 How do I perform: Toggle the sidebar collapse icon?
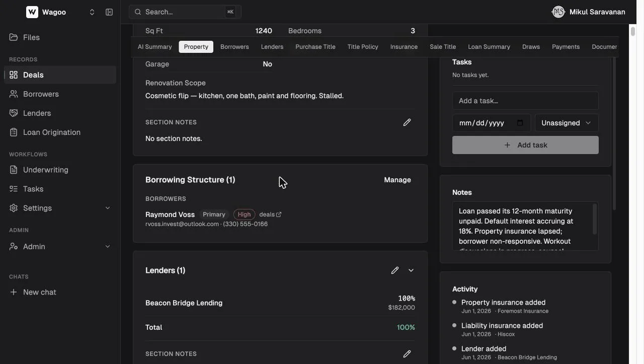[x=109, y=12]
